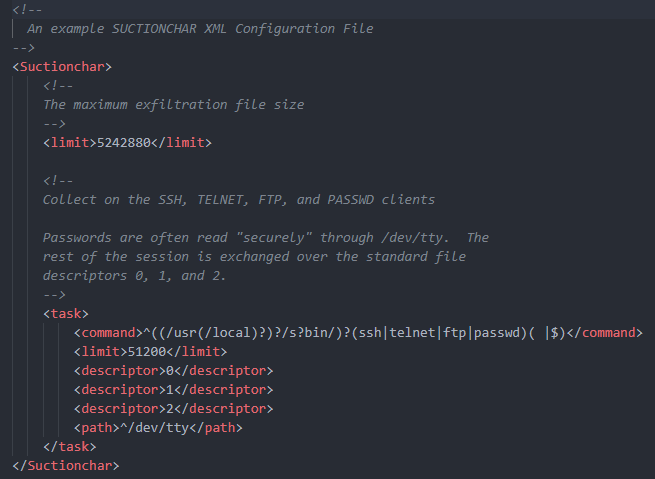The height and width of the screenshot is (479, 655).
Task: Click the closing command tag
Action: [605, 333]
